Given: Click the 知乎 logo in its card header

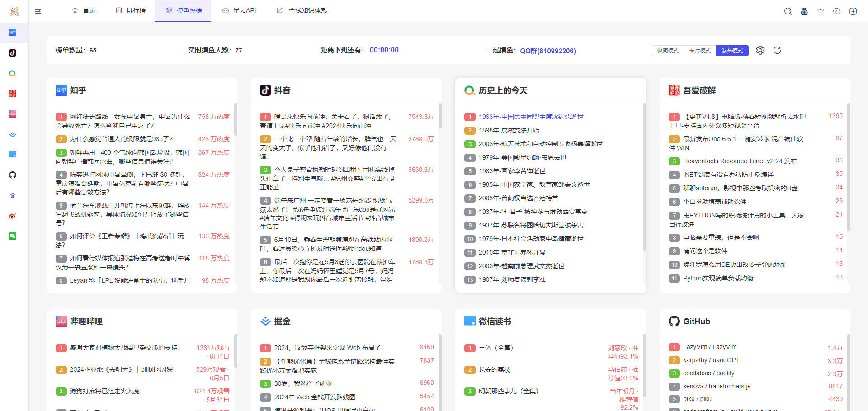Looking at the screenshot, I should click(61, 90).
